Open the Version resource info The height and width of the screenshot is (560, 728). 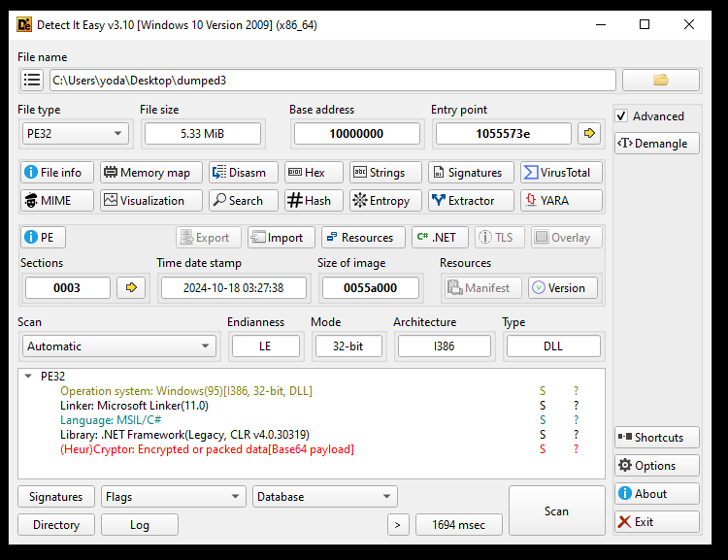tap(563, 288)
